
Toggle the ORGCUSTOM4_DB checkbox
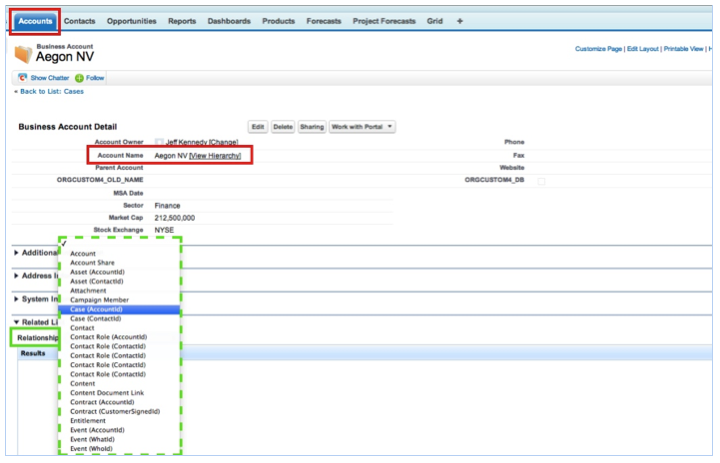point(542,181)
